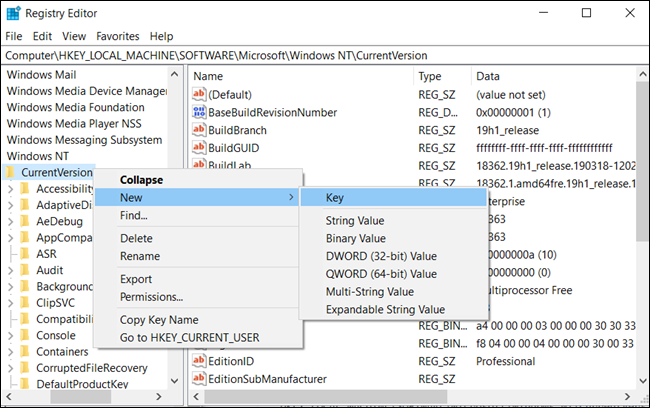Click tree pane horizontal scroll right arrow
Screen dimensions: 650x408
[158, 397]
